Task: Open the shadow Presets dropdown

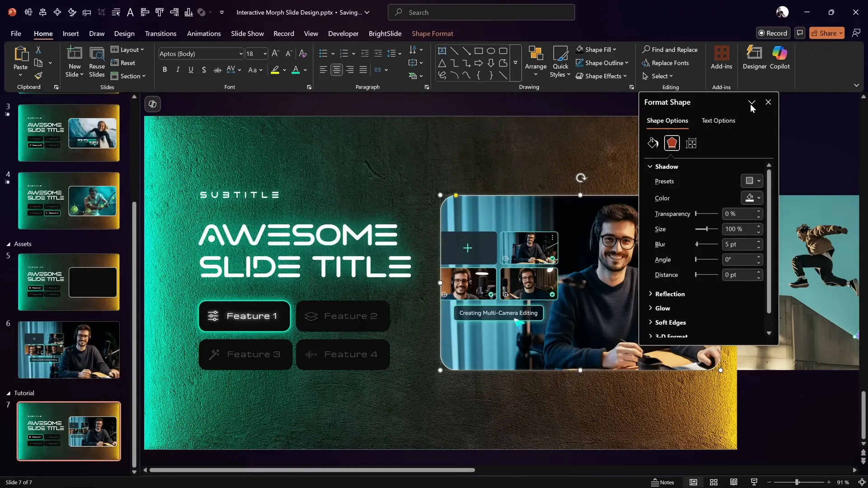Action: click(752, 181)
